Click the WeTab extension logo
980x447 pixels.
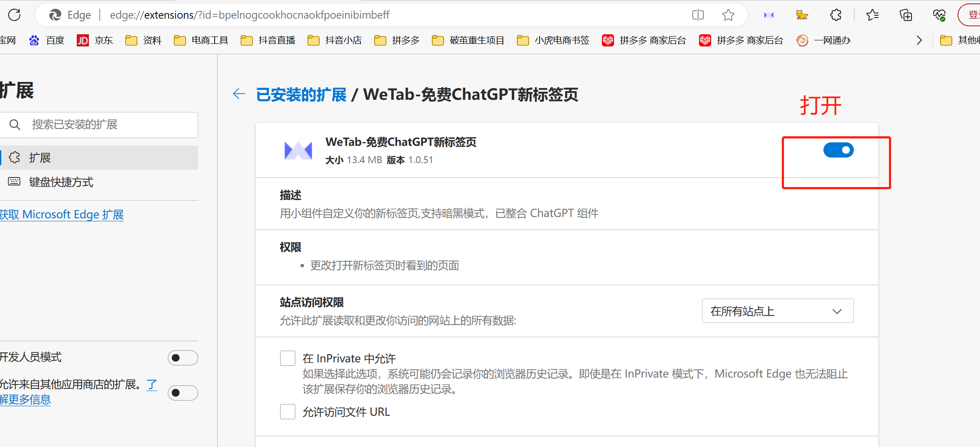pyautogui.click(x=298, y=151)
